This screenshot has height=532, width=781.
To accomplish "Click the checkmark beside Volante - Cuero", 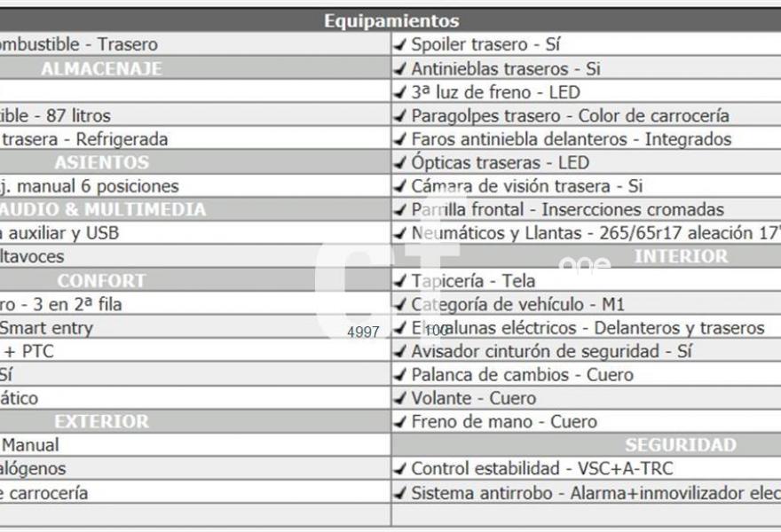I will (401, 398).
